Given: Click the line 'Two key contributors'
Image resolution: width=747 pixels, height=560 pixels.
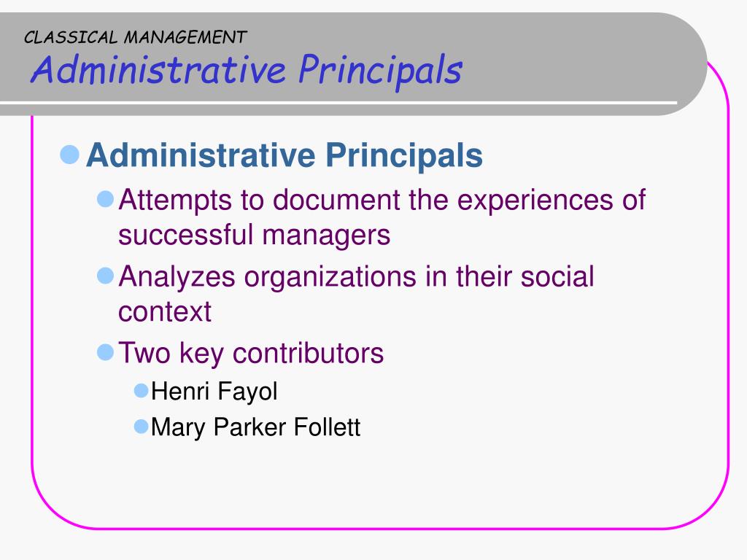Looking at the screenshot, I should pyautogui.click(x=251, y=354).
